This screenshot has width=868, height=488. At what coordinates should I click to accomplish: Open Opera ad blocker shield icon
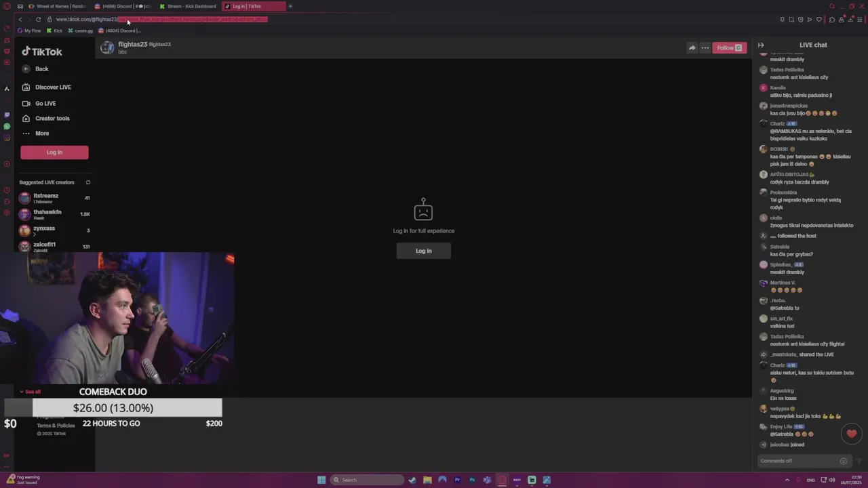800,20
